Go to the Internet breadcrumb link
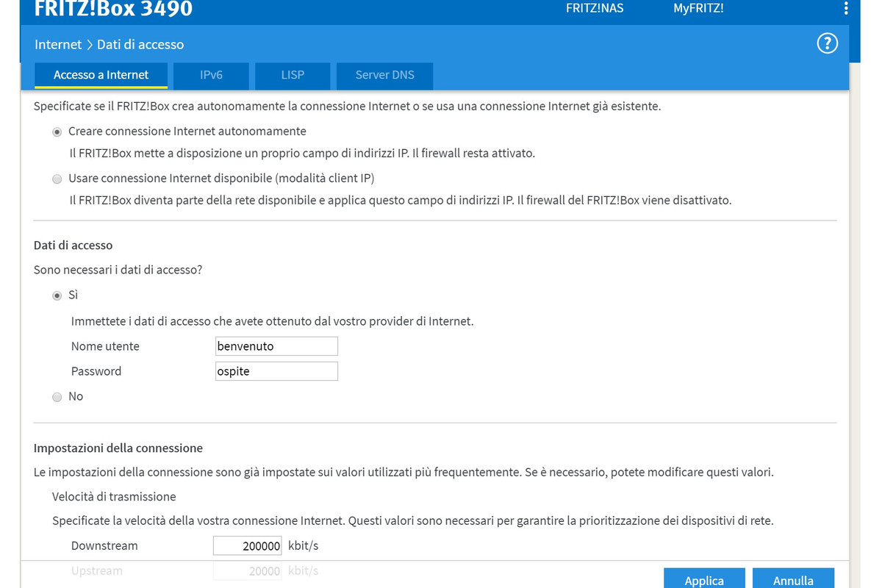Viewport: 882px width, 588px height. tap(58, 44)
